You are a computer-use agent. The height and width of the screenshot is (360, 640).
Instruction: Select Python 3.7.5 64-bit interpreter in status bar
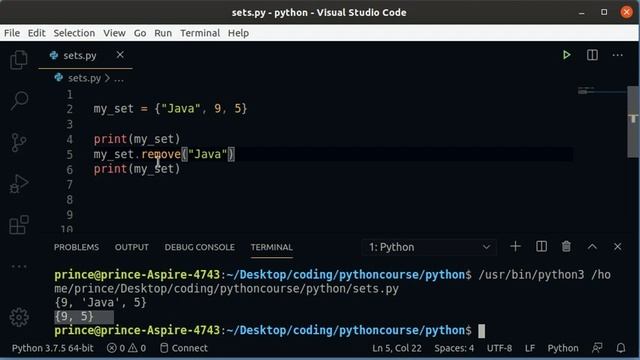pos(53,348)
